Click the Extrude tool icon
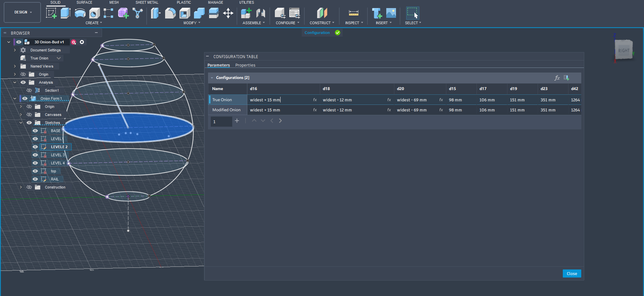 click(65, 13)
